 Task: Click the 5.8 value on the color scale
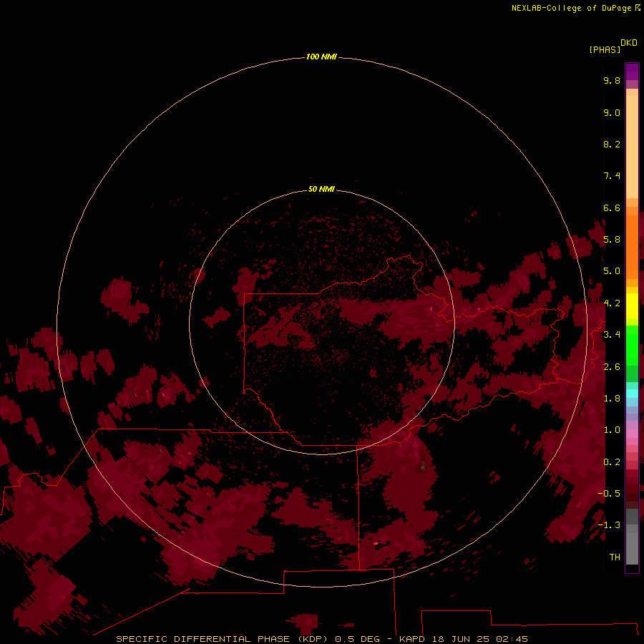pos(612,240)
